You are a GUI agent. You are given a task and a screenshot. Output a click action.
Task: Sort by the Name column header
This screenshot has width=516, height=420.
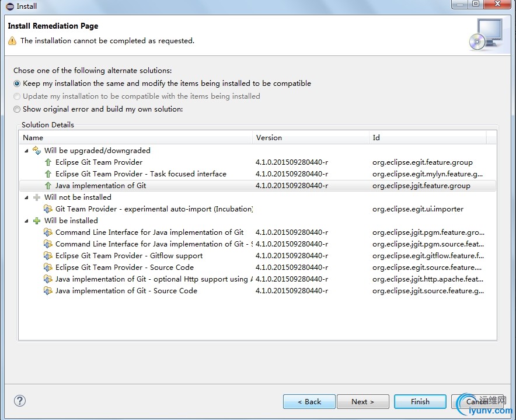pos(135,138)
